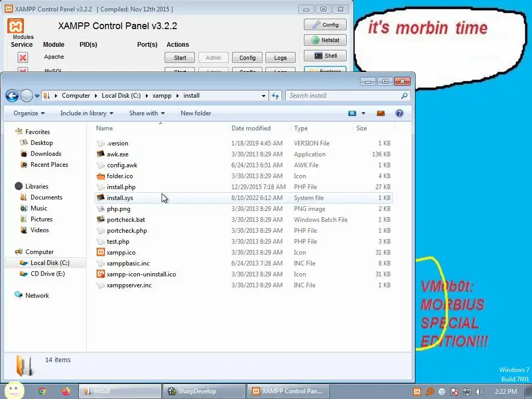Go back in Explorer navigation
Screen dimensions: 532x399
(12, 96)
